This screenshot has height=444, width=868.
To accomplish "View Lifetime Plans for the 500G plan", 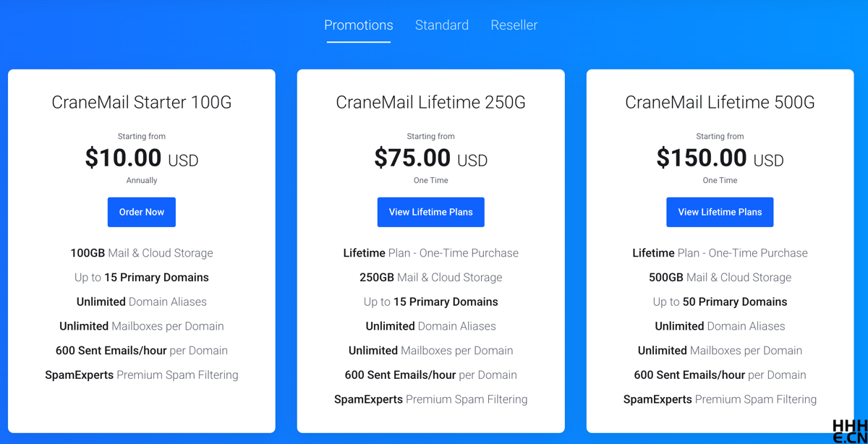I will (x=720, y=212).
